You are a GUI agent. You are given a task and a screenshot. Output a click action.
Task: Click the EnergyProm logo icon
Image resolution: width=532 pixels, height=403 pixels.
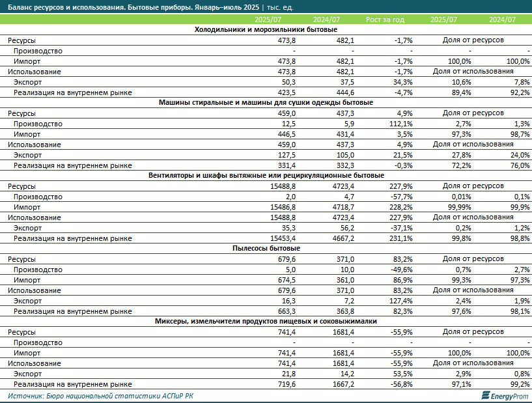[485, 395]
